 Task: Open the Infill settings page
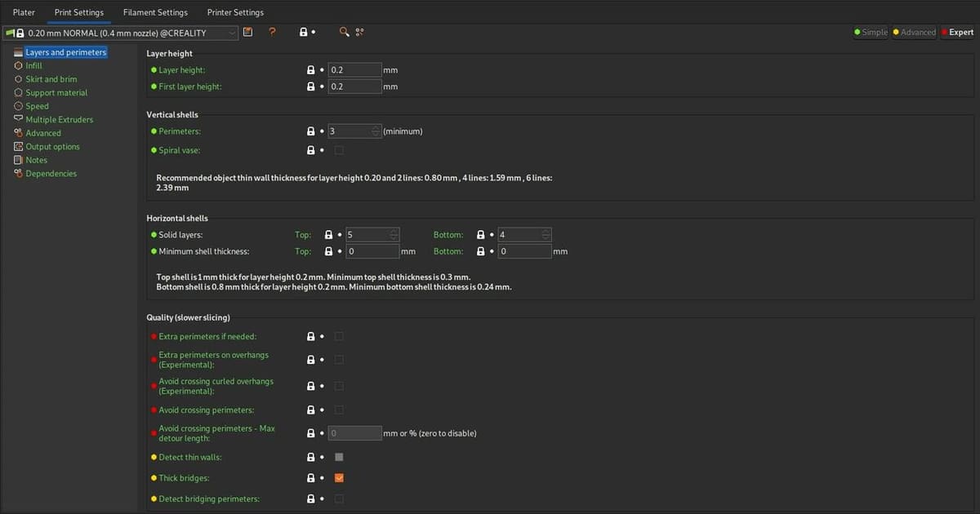point(33,65)
